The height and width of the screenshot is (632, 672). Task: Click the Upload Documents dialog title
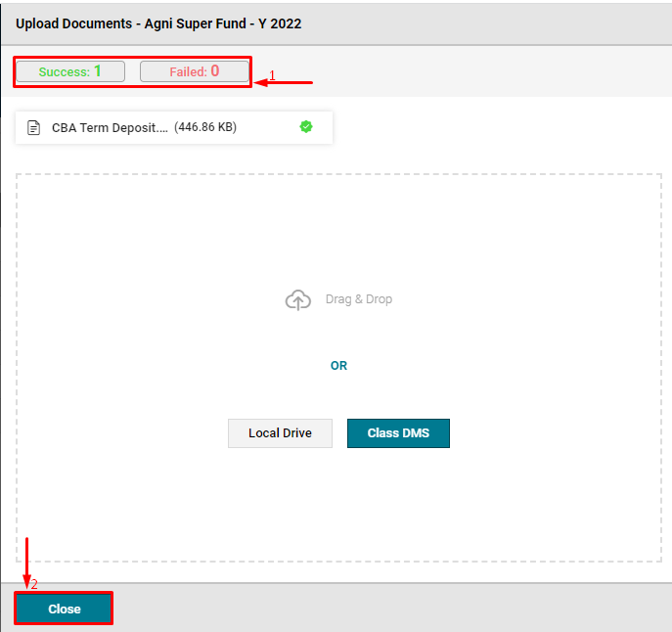(x=158, y=23)
